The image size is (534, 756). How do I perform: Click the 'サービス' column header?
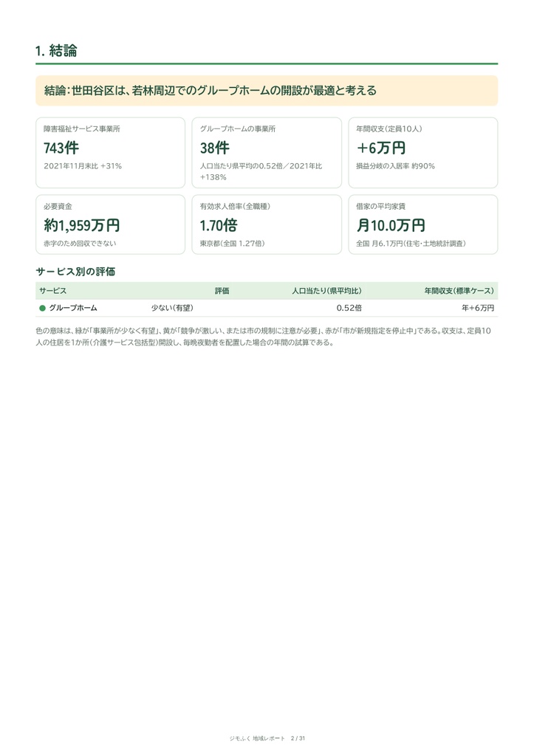tap(52, 291)
